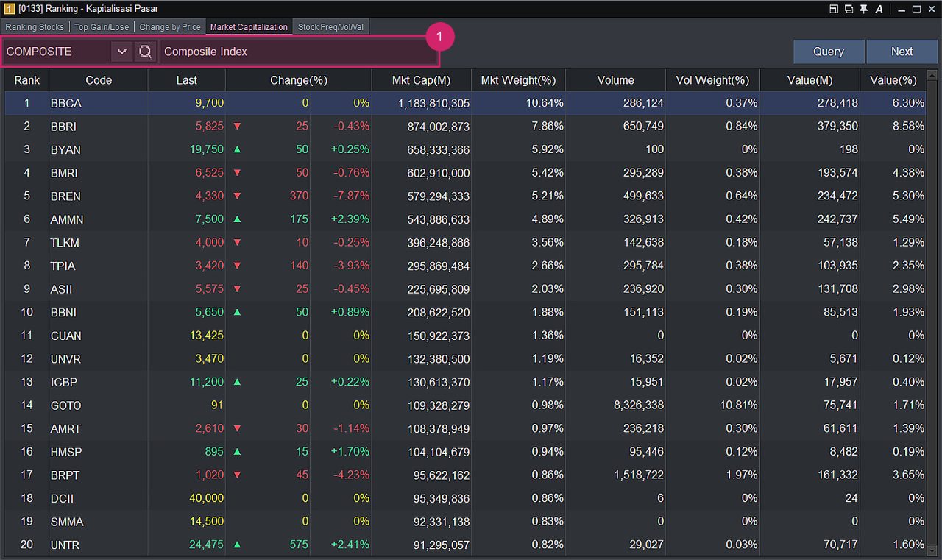Click the green up arrow in AMMN row
Viewport: 942px width, 560px height.
point(237,219)
